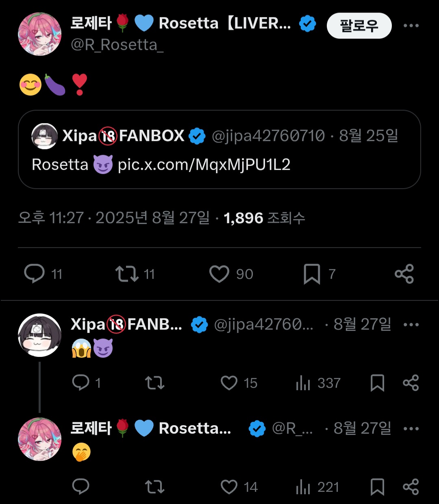Screen dimensions: 439x504
Task: Like the main post with 90 likes
Action: (219, 274)
